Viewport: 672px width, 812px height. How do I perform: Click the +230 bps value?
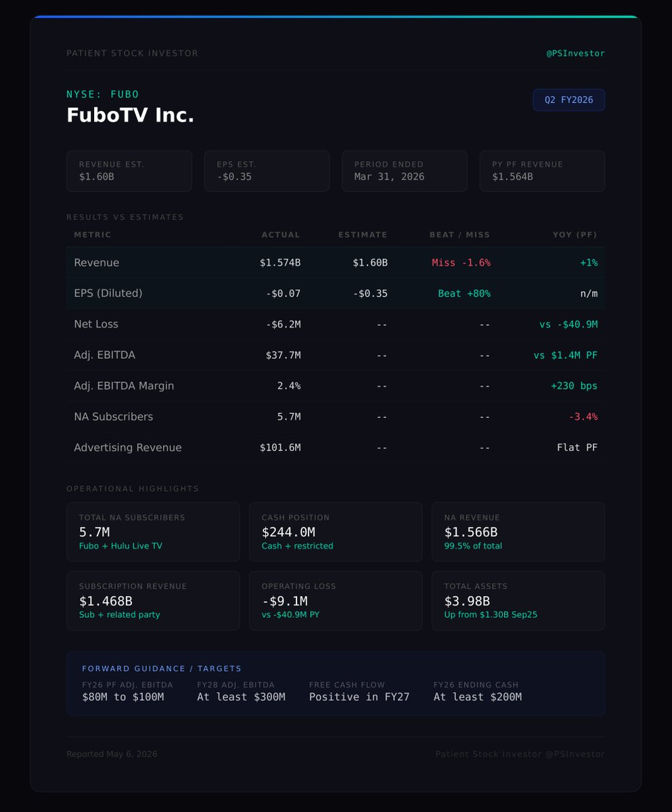point(574,386)
